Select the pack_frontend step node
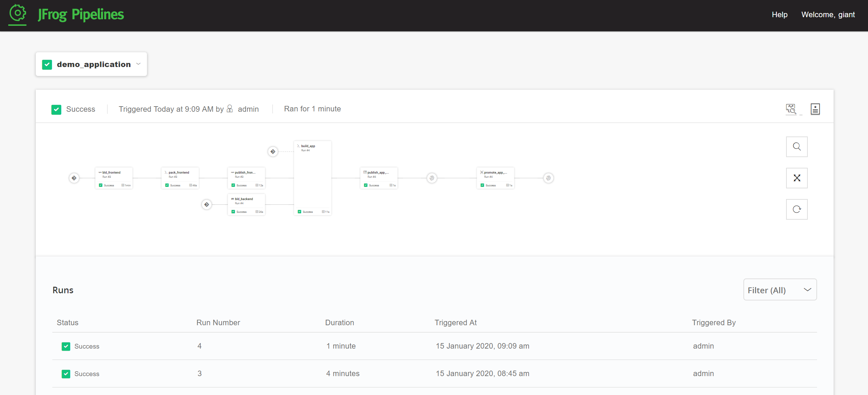Viewport: 868px width, 395px height. pos(180,178)
